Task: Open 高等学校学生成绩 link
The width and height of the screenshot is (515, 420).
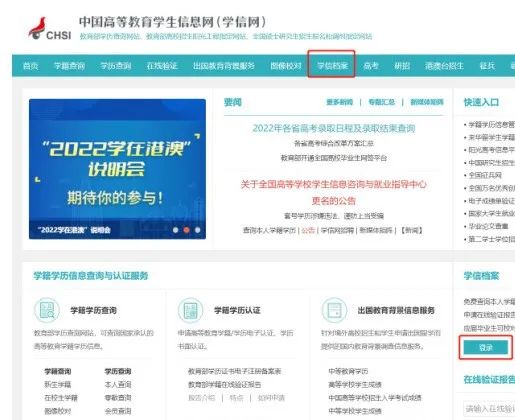Action: pyautogui.click(x=355, y=384)
